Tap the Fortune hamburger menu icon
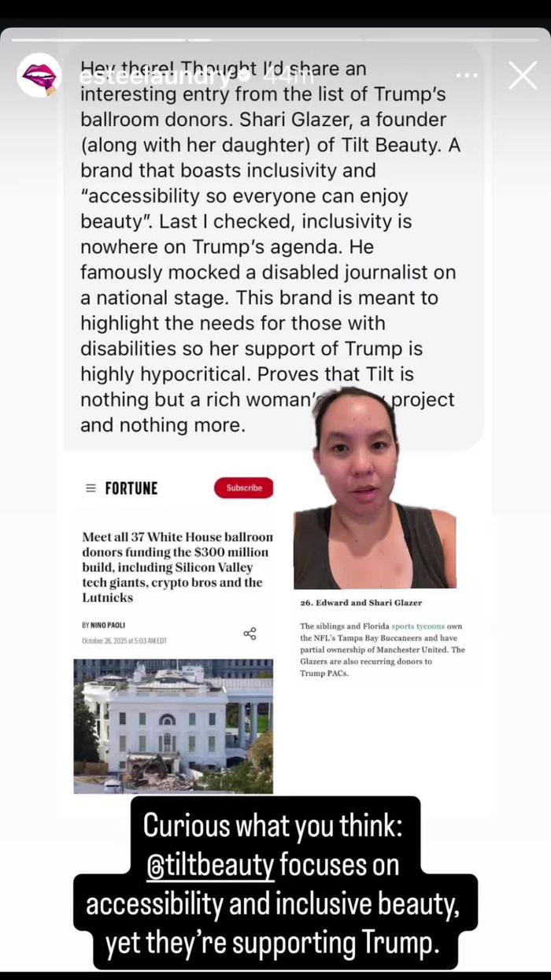 pyautogui.click(x=91, y=488)
